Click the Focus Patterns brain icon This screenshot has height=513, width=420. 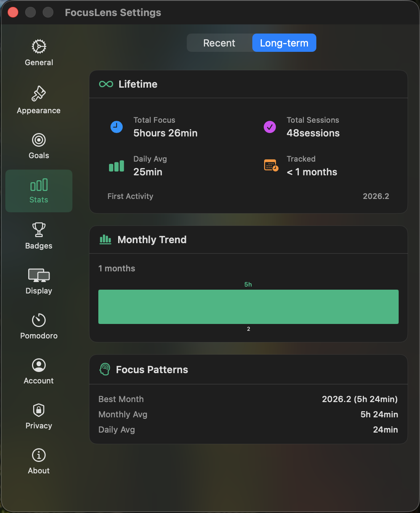[105, 369]
